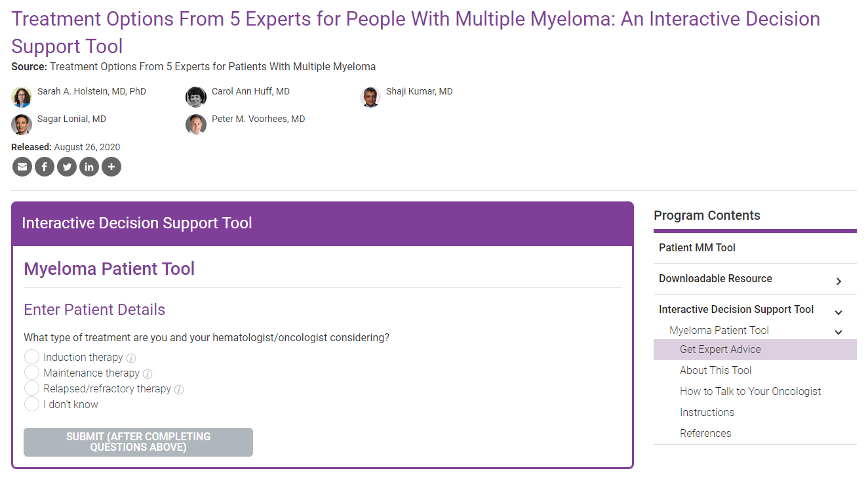Choose the Relapsed/refractory therapy radio button
This screenshot has height=477, width=868.
(x=31, y=388)
